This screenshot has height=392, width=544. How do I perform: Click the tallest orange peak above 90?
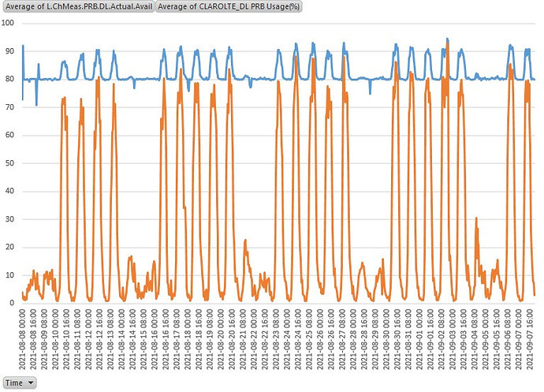448,43
